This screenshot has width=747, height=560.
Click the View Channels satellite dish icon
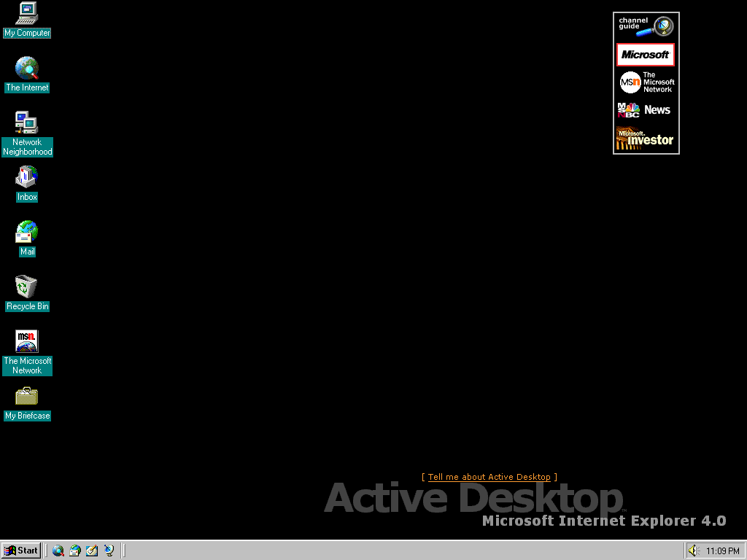109,551
